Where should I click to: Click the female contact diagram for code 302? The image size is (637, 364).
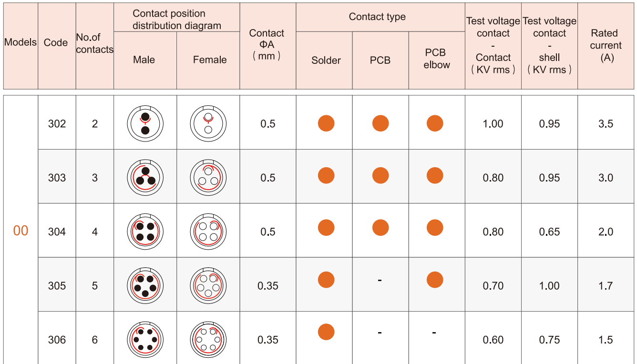[x=208, y=123]
